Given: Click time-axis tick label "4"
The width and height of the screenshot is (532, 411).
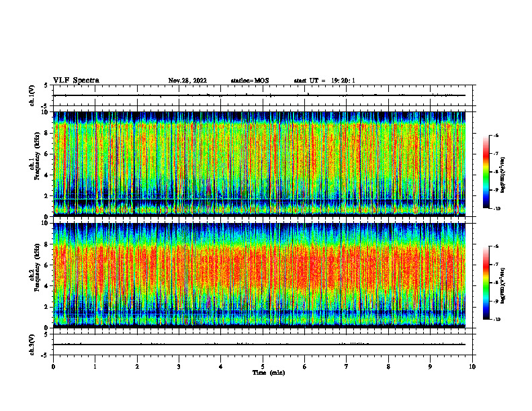Looking at the screenshot, I should click(x=221, y=367).
